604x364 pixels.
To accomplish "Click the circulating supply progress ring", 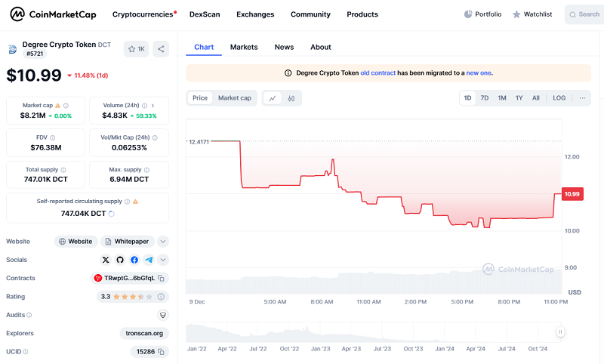I will click(111, 214).
